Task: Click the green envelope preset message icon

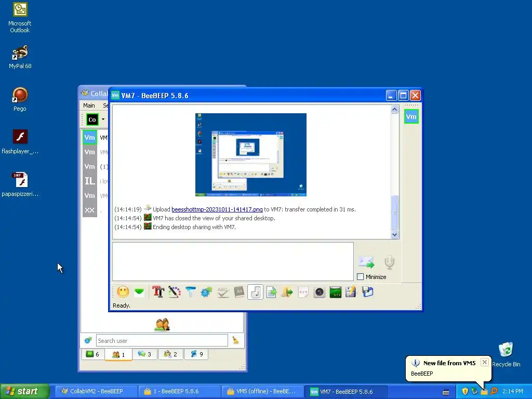Action: click(x=139, y=292)
